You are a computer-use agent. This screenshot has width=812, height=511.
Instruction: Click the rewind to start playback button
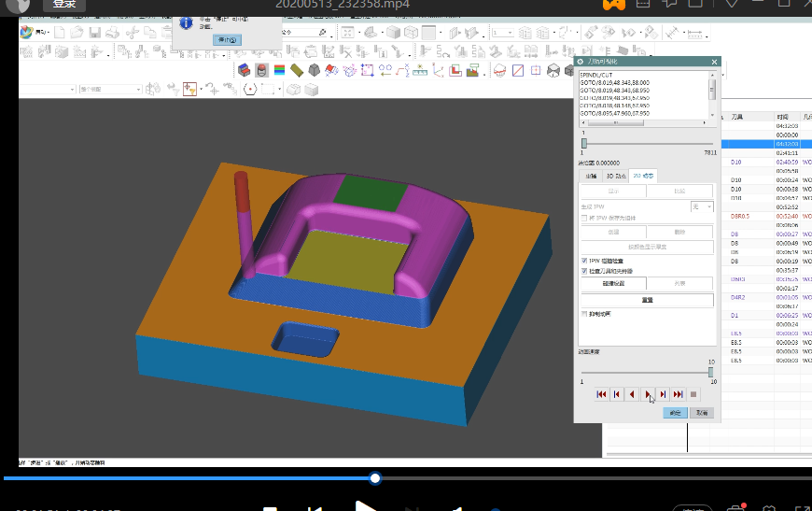(601, 394)
